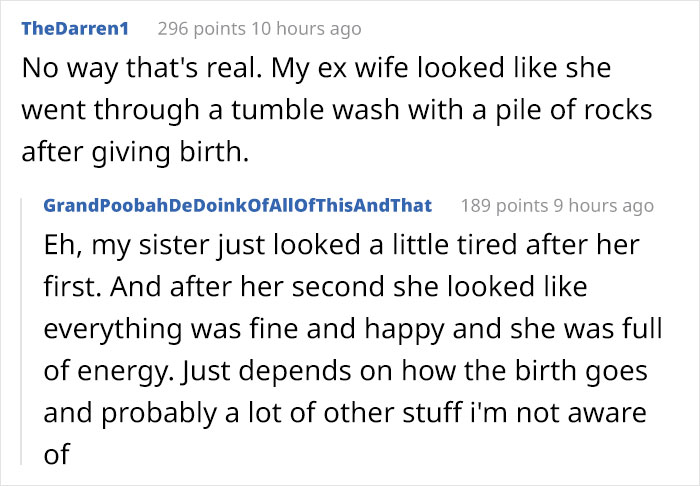700x486 pixels.
Task: Click the line starting "No way that's real"
Action: [316, 68]
